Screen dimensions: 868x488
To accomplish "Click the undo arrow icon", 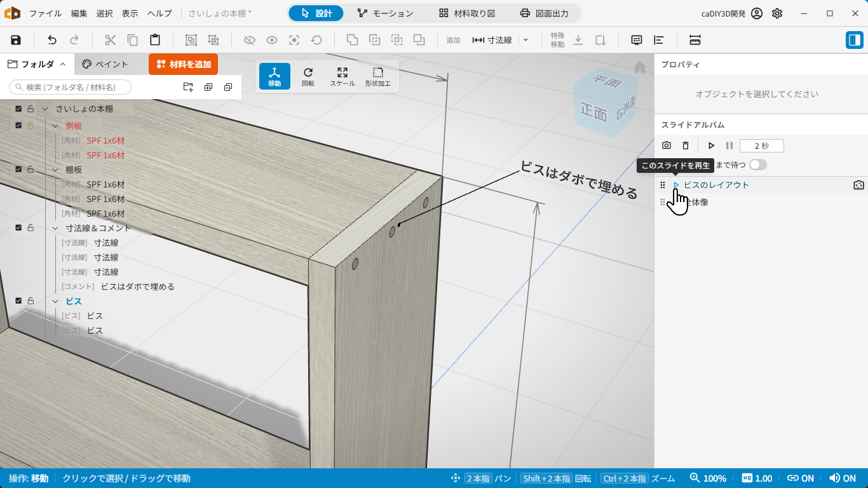I will (52, 40).
